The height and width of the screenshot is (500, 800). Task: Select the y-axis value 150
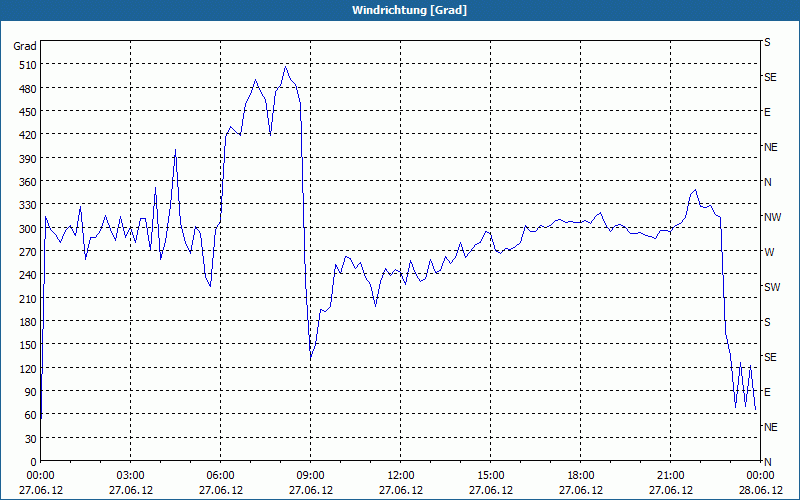(x=28, y=345)
